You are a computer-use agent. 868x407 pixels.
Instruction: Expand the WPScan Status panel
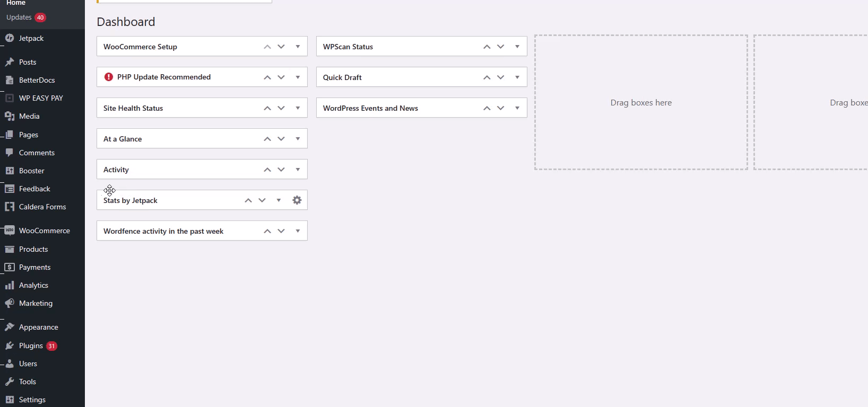point(517,47)
